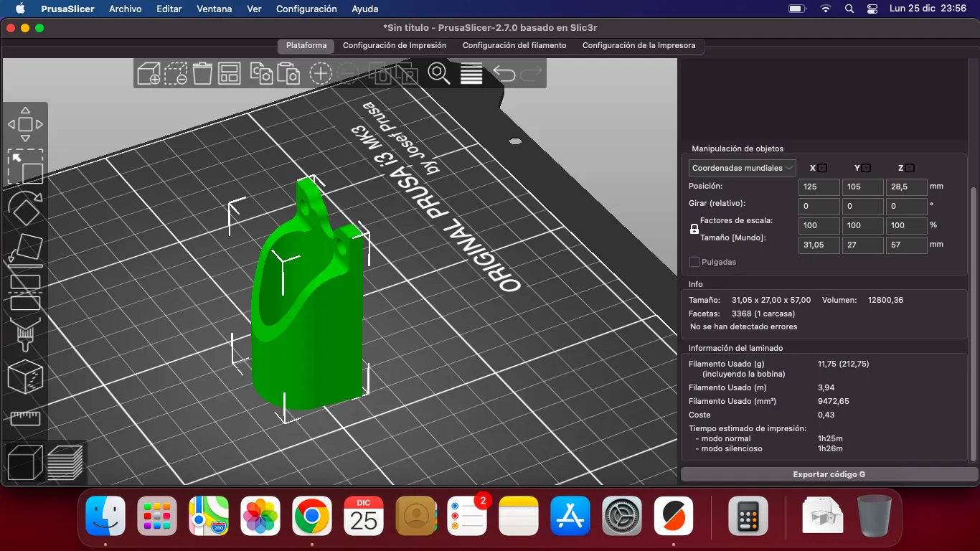Undo the last action with arrow icon
This screenshot has height=551, width=980.
pyautogui.click(x=504, y=73)
